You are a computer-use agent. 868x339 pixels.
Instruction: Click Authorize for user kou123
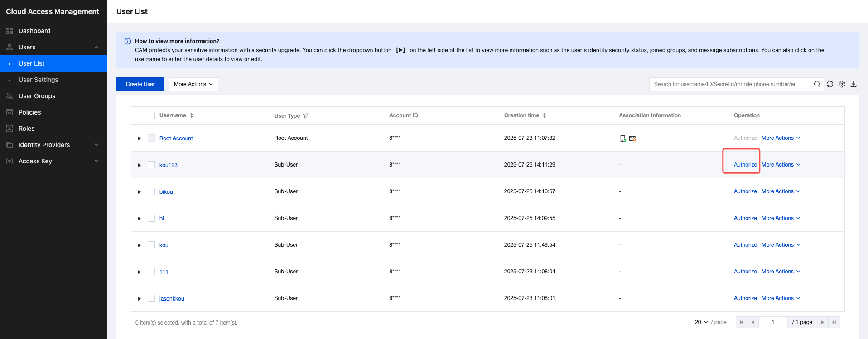[745, 165]
